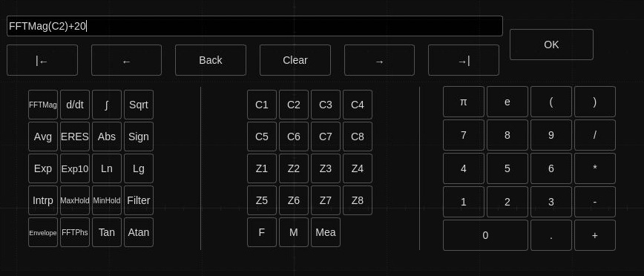Screen dimensions: 644x276
Task: Insert the d/dt derivative function
Action: tap(75, 105)
